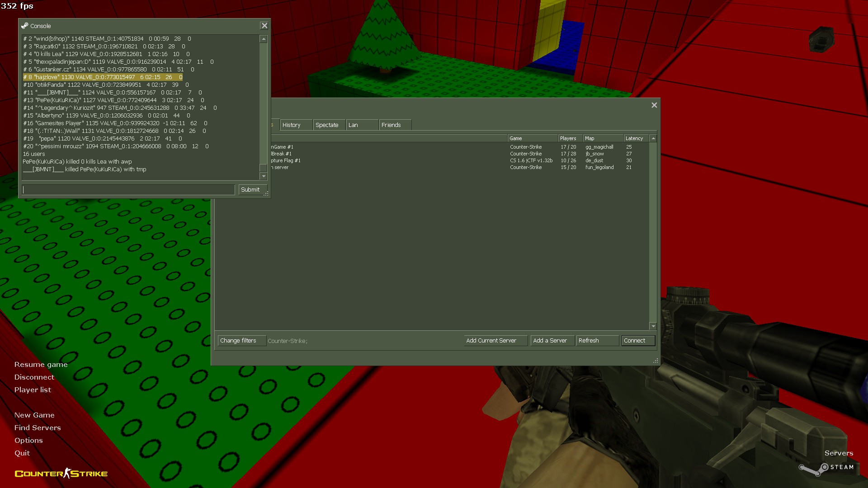Click the console command input field

(x=128, y=190)
